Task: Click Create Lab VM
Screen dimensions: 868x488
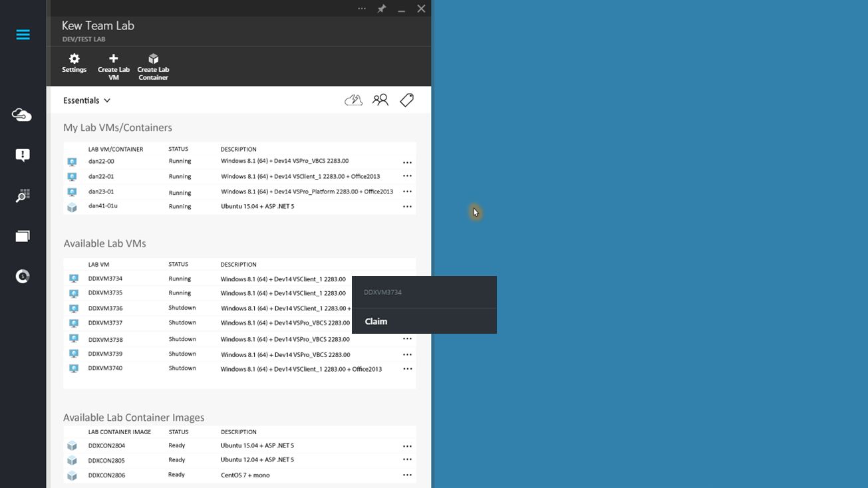Action: point(114,67)
